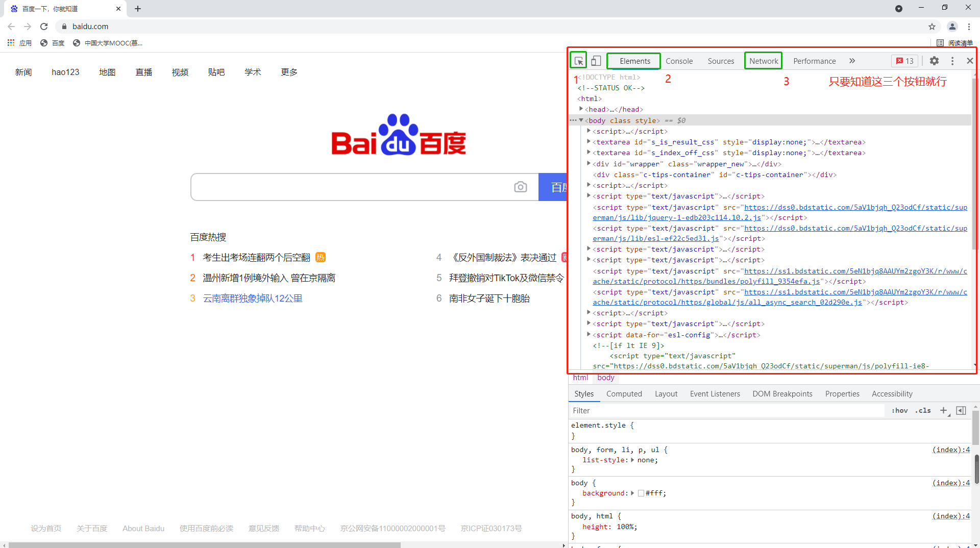Activate the inspect element picker tool

pyautogui.click(x=578, y=61)
